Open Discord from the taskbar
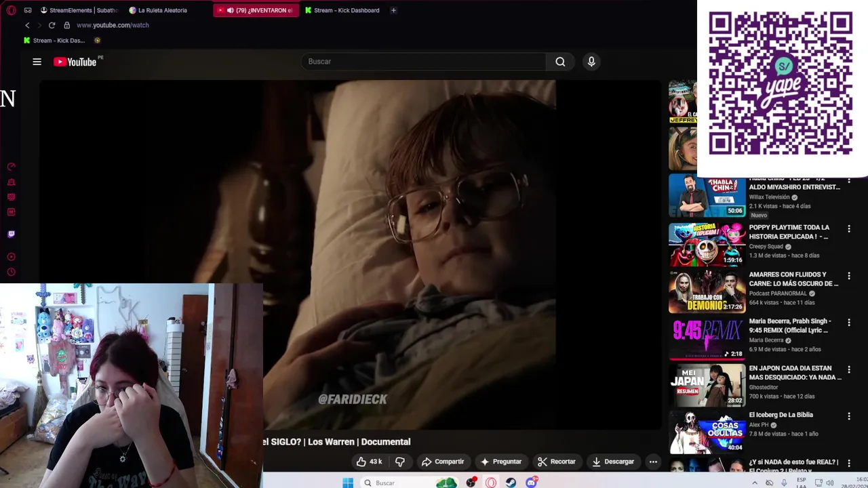This screenshot has width=868, height=488. 532,483
